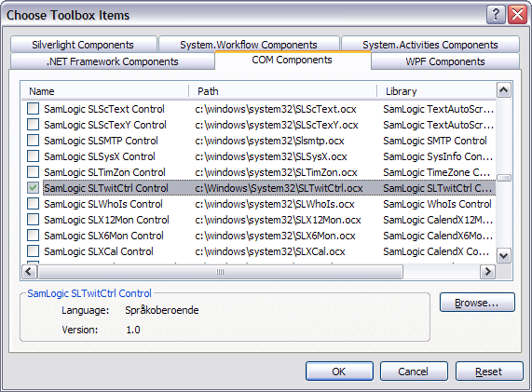Screen dimensions: 532x392
Task: Switch to .NET Framework Components tab
Action: 113,61
